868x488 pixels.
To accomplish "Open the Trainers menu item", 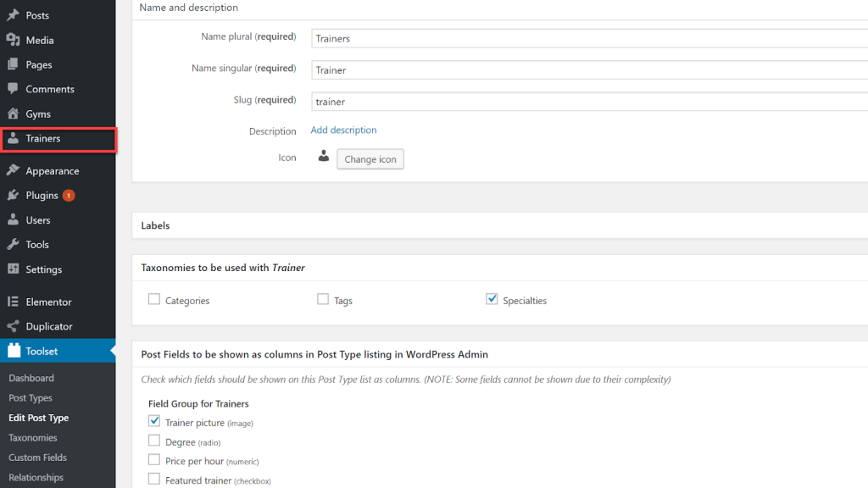I will tap(43, 138).
